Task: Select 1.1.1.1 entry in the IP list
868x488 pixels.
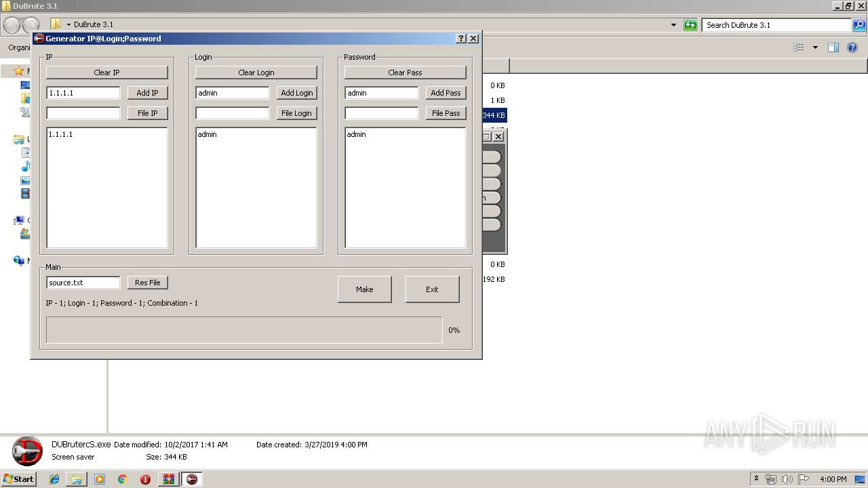Action: (x=60, y=134)
